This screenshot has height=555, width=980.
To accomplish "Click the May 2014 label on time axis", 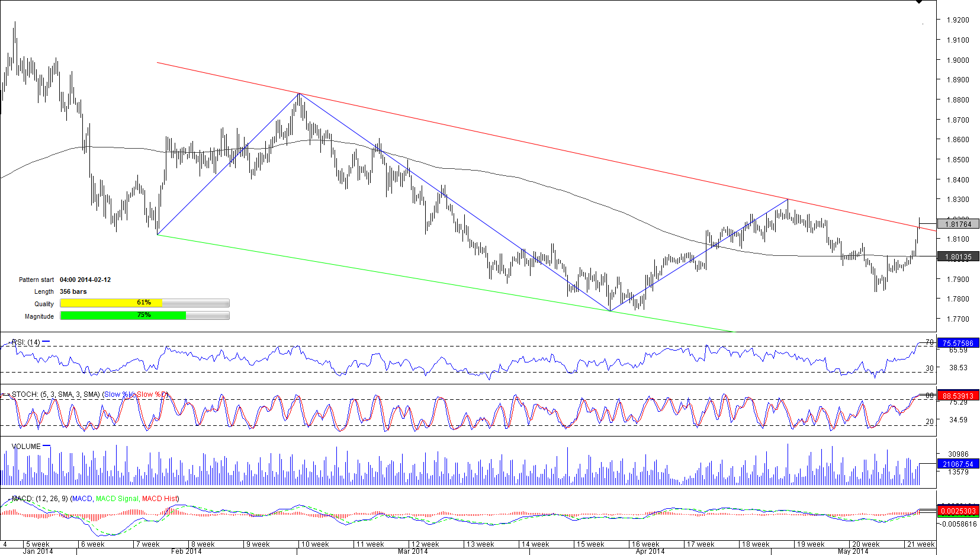I will [x=853, y=551].
